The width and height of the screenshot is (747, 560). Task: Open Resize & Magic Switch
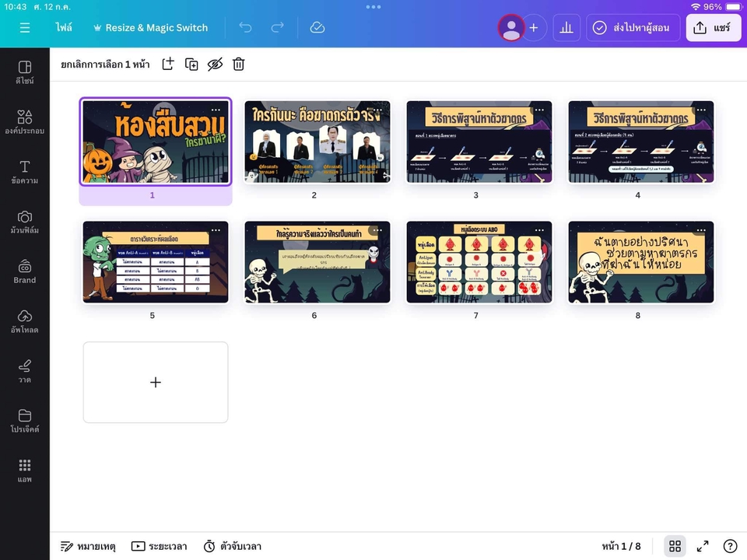(150, 28)
